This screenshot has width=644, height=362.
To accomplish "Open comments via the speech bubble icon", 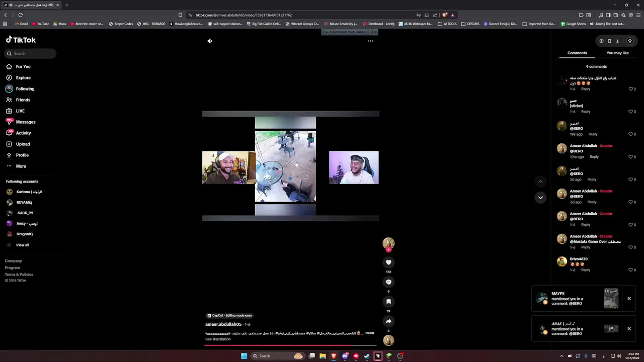I will 388,282.
